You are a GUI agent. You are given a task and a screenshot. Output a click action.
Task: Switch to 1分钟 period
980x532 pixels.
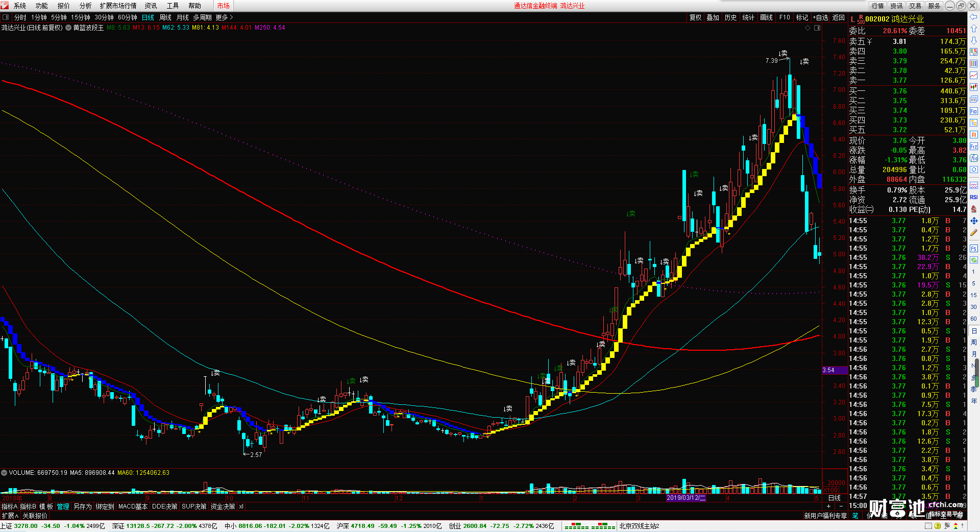point(39,17)
